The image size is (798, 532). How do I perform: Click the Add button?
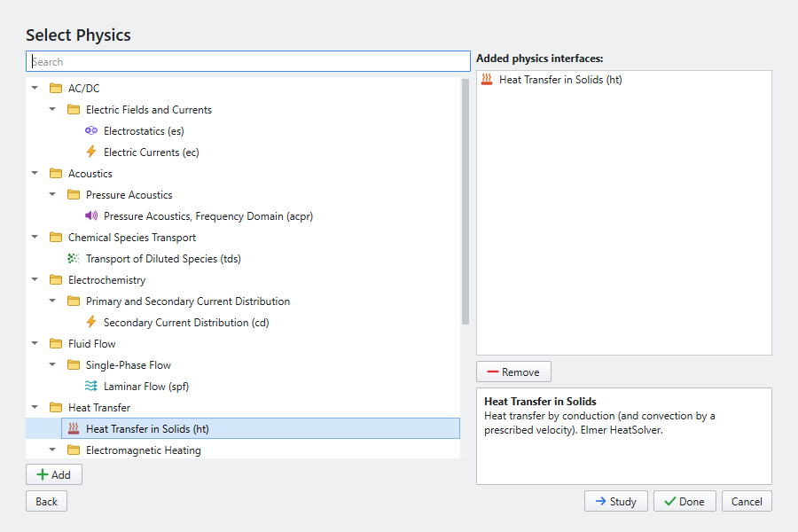[54, 475]
